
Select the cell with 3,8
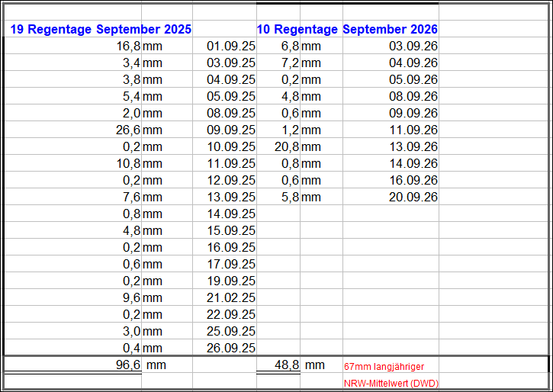click(x=131, y=79)
